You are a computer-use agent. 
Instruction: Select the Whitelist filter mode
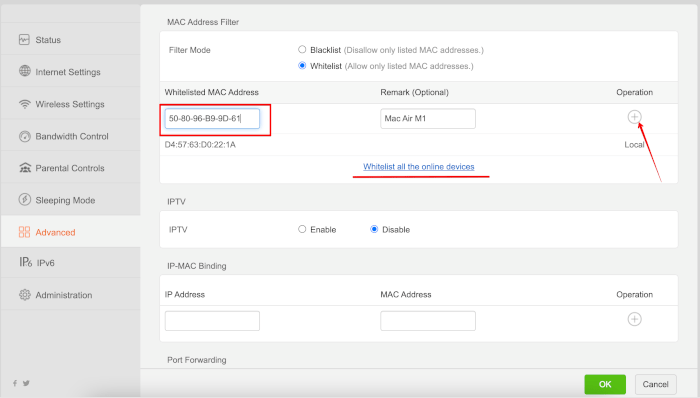tap(302, 66)
